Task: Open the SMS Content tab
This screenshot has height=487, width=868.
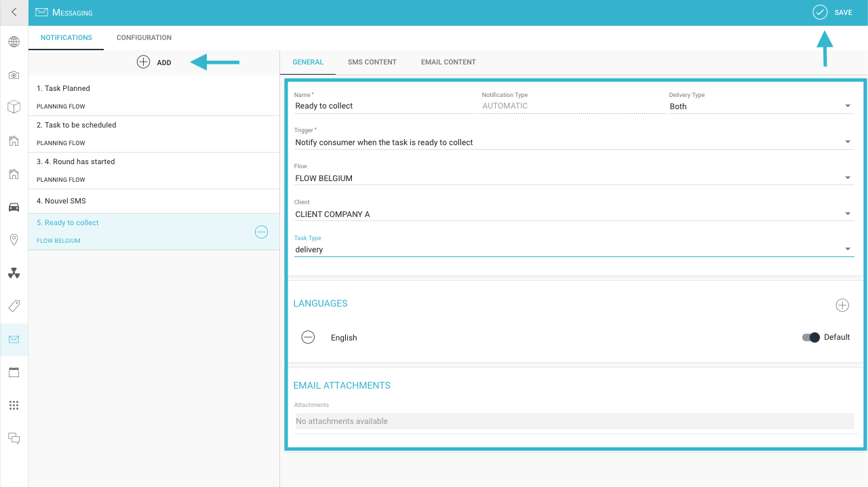Action: tap(372, 62)
